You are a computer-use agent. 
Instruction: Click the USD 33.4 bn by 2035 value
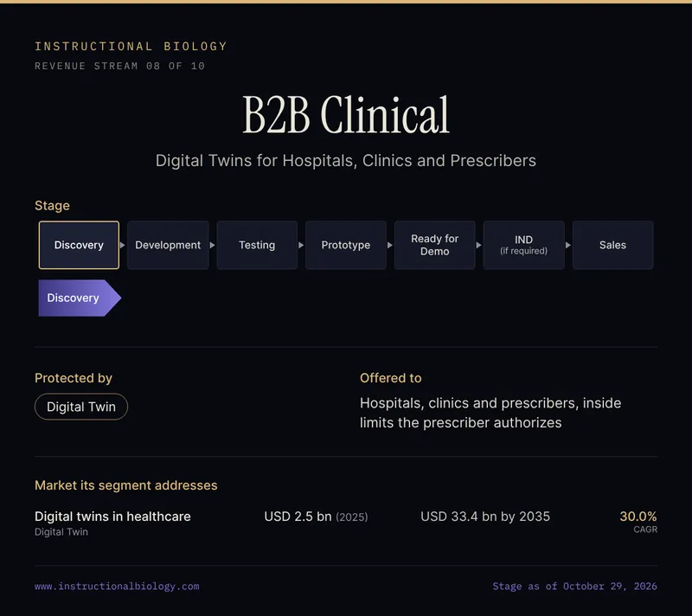[485, 517]
